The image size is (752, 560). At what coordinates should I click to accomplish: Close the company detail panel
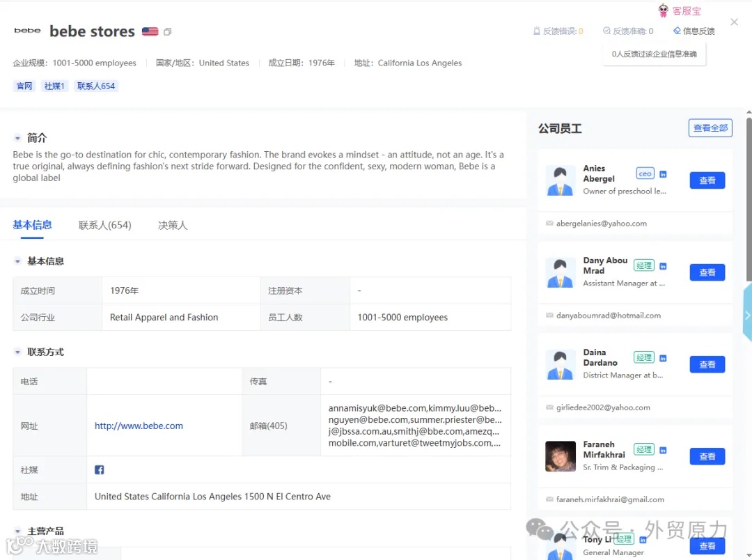[x=735, y=22]
